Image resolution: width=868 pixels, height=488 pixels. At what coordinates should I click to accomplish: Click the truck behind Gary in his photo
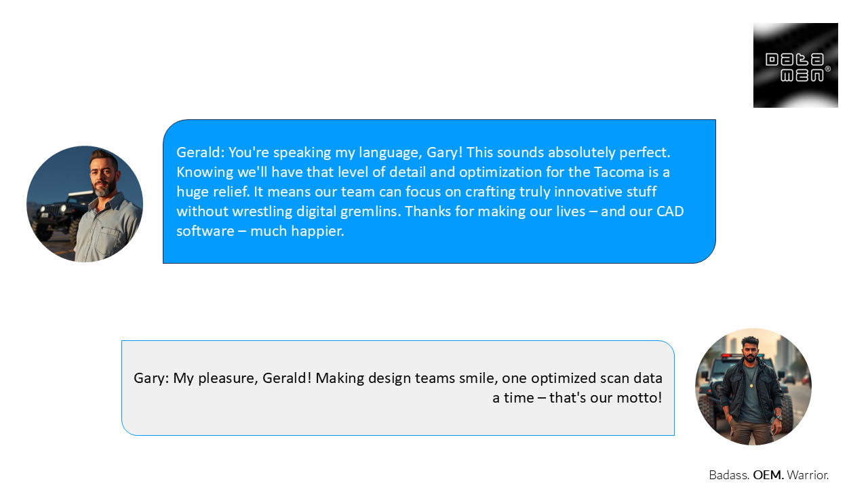pyautogui.click(x=712, y=386)
